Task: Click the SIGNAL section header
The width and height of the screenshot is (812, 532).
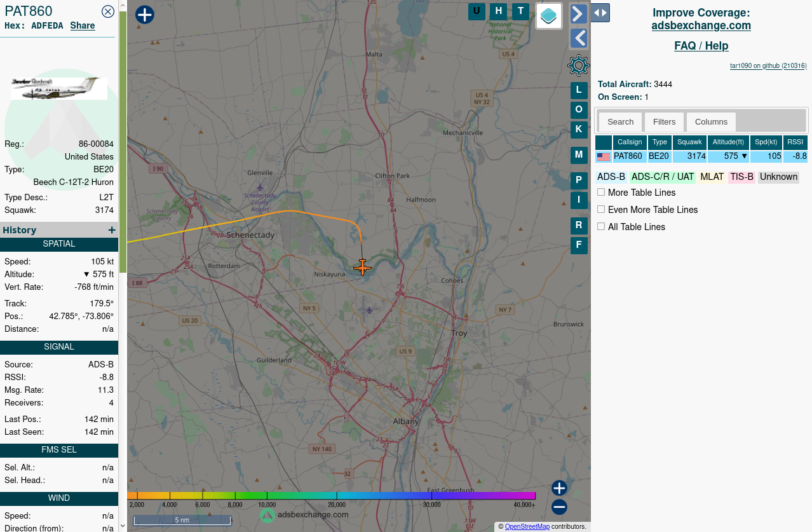Action: (x=59, y=347)
